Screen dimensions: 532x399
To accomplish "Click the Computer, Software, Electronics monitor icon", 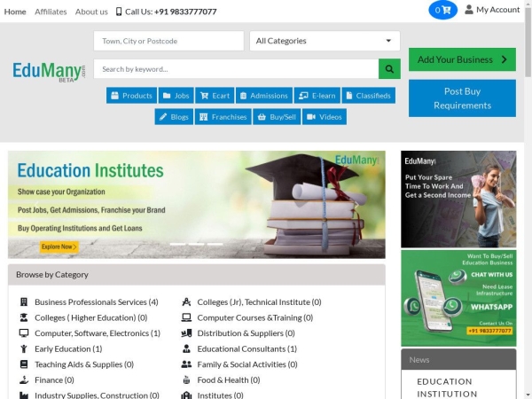I will (x=24, y=333).
